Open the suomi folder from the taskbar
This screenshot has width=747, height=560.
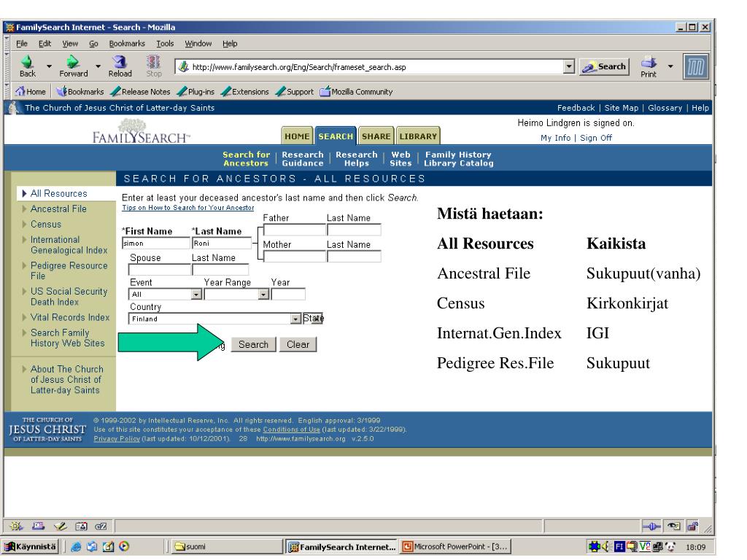tap(226, 547)
